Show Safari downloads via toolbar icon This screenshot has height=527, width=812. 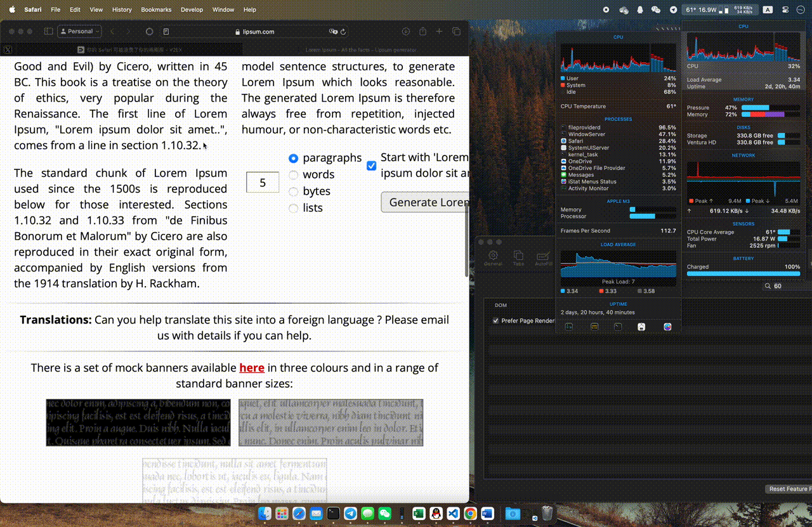click(x=406, y=31)
